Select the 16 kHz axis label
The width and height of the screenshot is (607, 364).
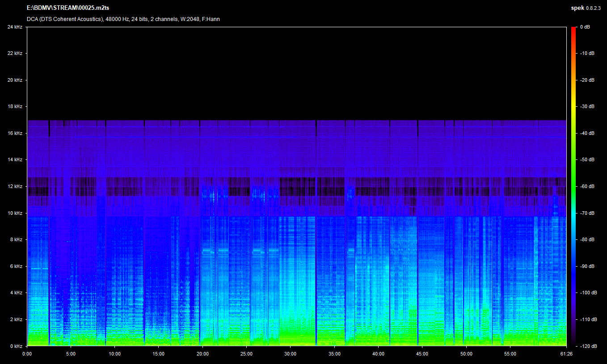coord(15,133)
